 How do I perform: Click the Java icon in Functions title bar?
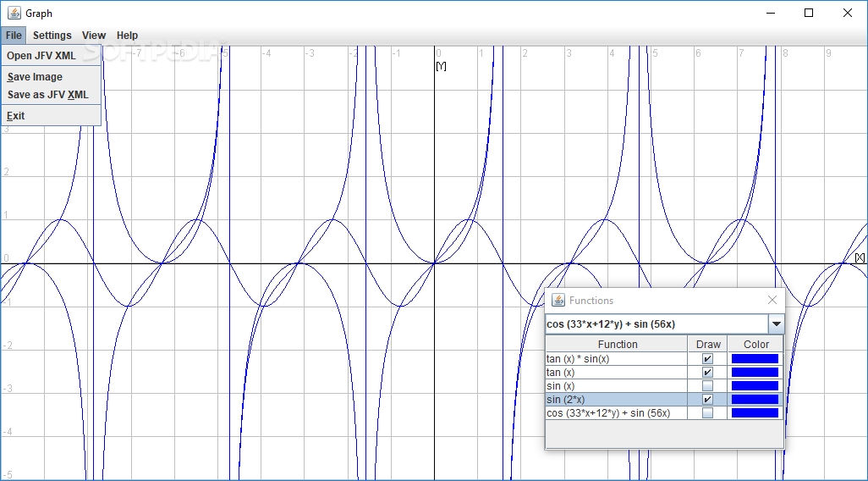[558, 301]
